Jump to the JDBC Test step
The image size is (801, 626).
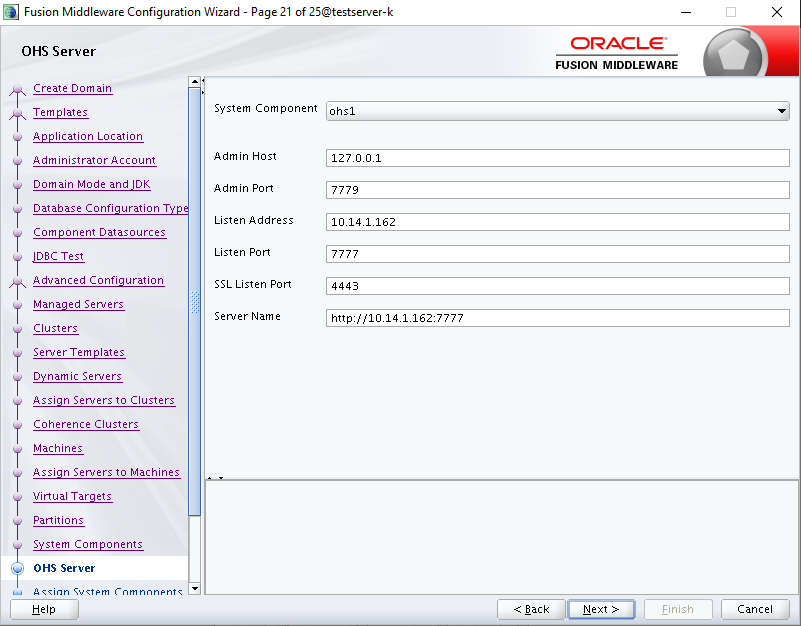click(x=58, y=257)
